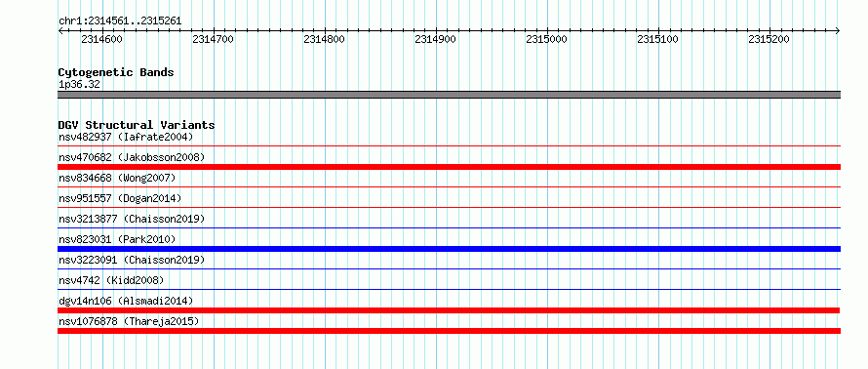Click the thin blue line under nsv3213877
This screenshot has height=369, width=868.
coord(449,228)
